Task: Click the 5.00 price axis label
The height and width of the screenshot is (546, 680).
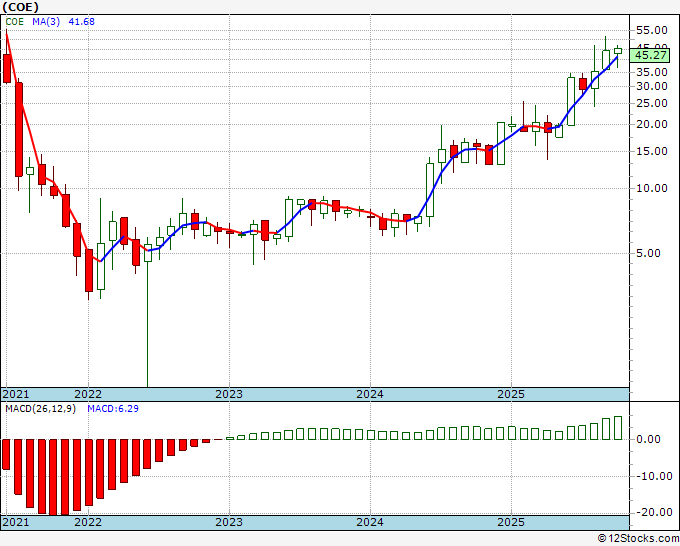Action: click(648, 253)
